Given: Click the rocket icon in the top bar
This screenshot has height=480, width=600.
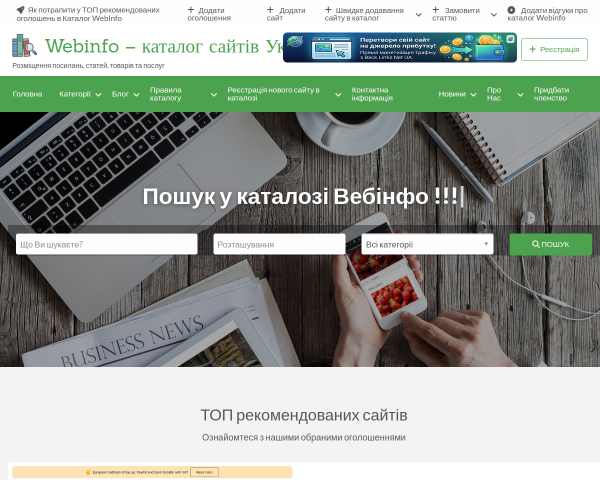Looking at the screenshot, I should pos(21,10).
